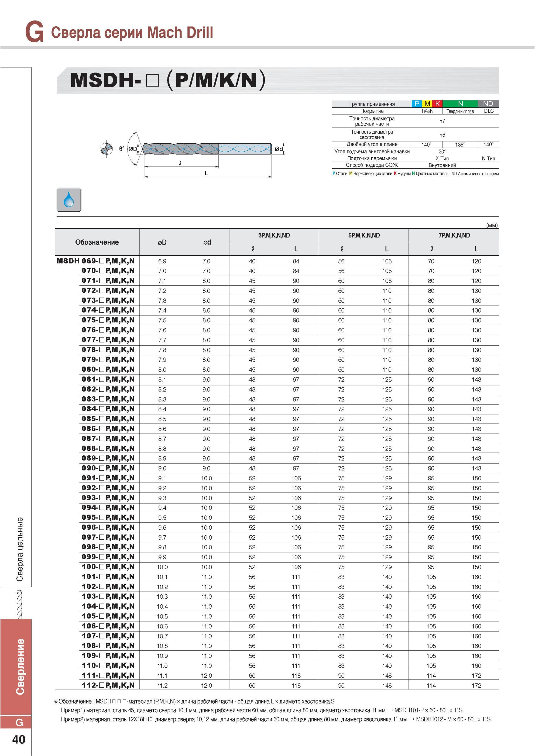
Task: Select the '100-□P,M,K,N' designation
Action: [108, 567]
